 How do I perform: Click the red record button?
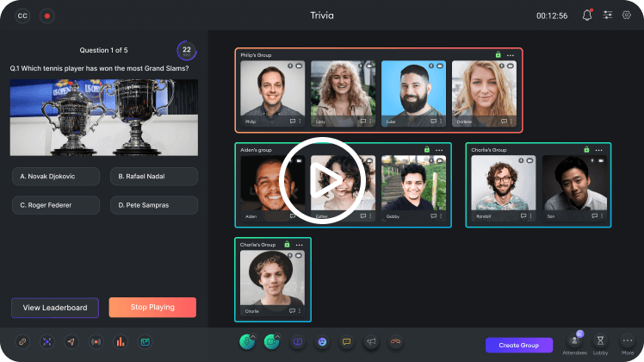[x=46, y=16]
